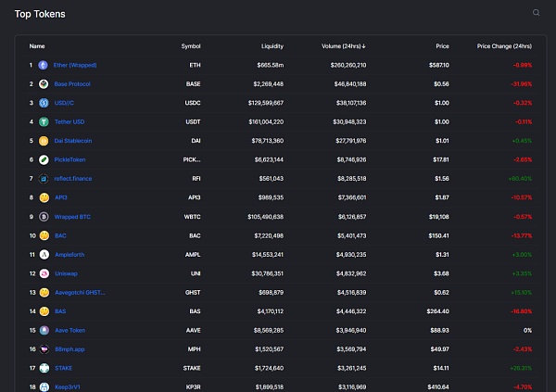556x392 pixels.
Task: Click the $260,260,210 volume value
Action: point(348,65)
